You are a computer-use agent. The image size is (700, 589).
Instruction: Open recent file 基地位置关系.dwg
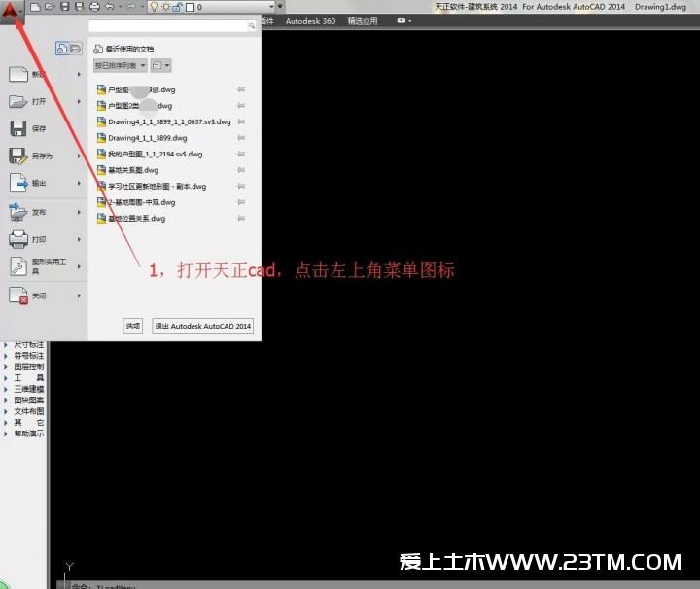(x=131, y=218)
